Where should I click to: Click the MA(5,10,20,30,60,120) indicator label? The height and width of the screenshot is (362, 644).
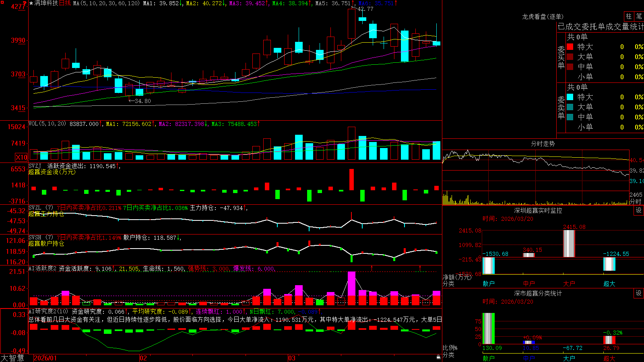pyautogui.click(x=106, y=3)
